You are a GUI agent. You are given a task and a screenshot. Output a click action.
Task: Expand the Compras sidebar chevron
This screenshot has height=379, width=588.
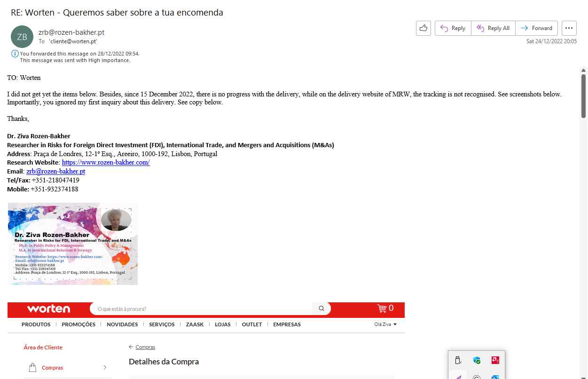coord(105,368)
